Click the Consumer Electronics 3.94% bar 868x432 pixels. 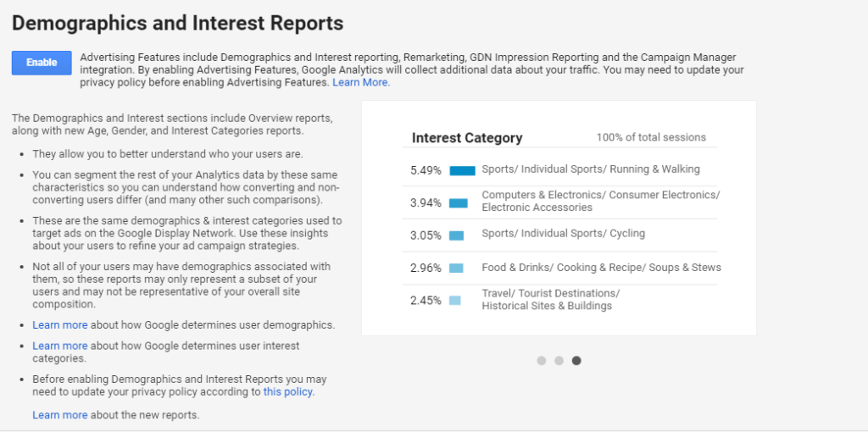coord(459,203)
